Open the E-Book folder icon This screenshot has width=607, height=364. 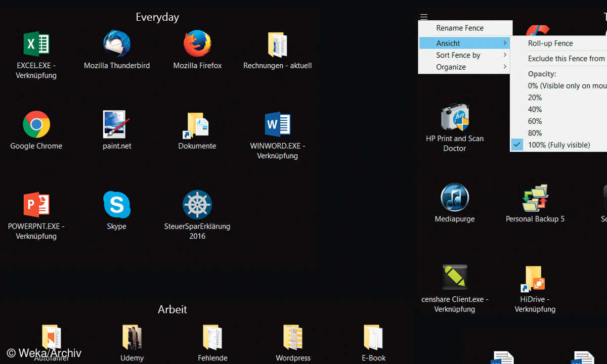click(x=373, y=338)
